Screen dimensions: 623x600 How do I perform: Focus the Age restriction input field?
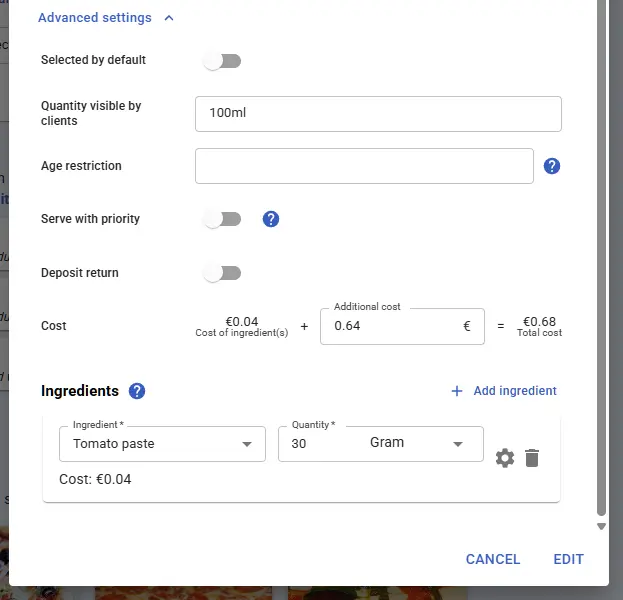coord(364,166)
